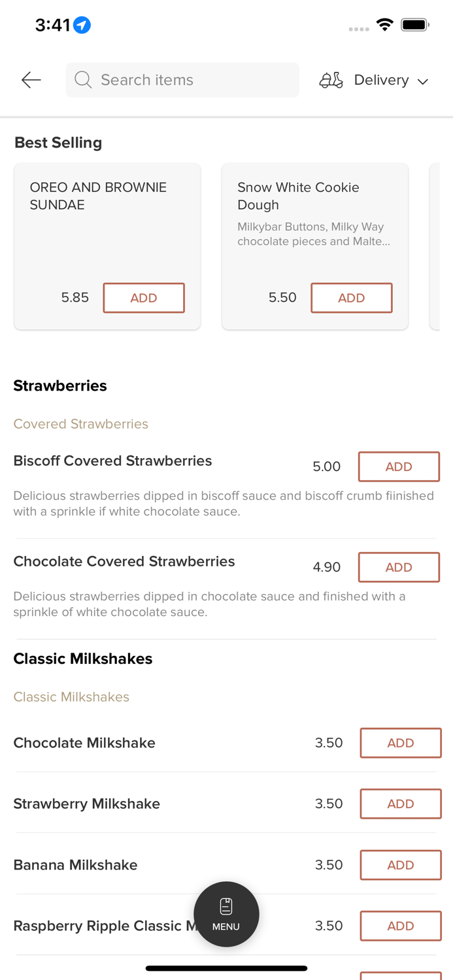Add Biscoff Covered Strawberries to order
This screenshot has height=980, width=453.
point(399,466)
